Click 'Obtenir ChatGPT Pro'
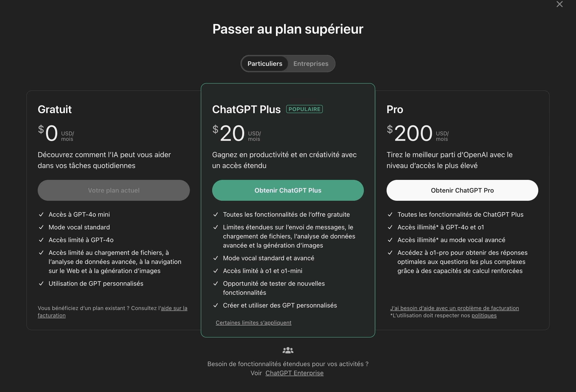 [462, 190]
